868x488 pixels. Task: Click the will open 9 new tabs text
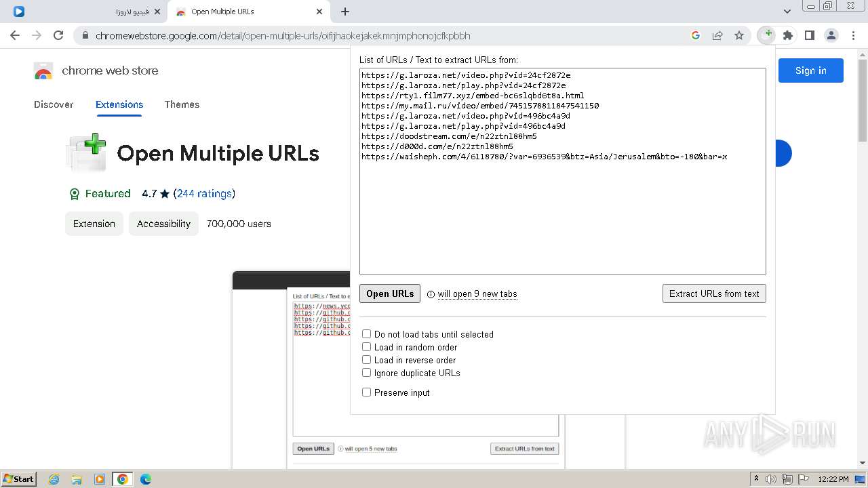click(477, 294)
